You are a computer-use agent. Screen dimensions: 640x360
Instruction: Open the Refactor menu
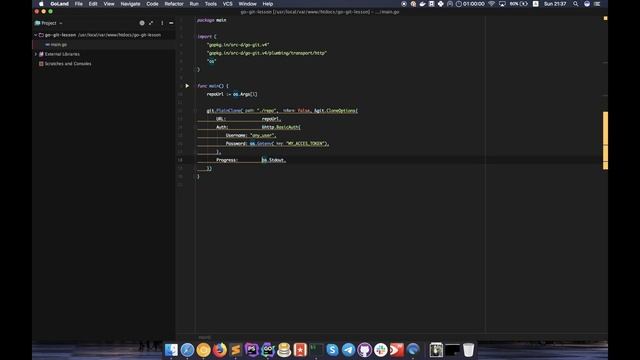[174, 4]
